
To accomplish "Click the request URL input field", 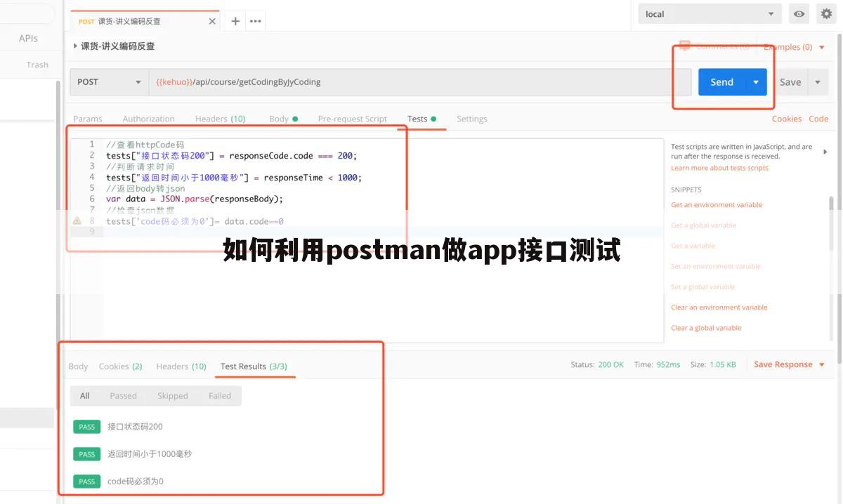I will click(x=420, y=82).
